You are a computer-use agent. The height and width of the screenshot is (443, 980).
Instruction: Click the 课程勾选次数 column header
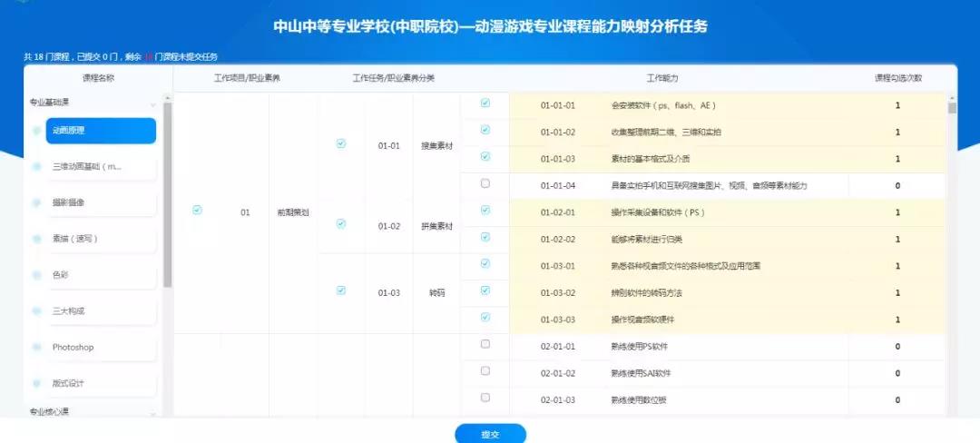[897, 79]
